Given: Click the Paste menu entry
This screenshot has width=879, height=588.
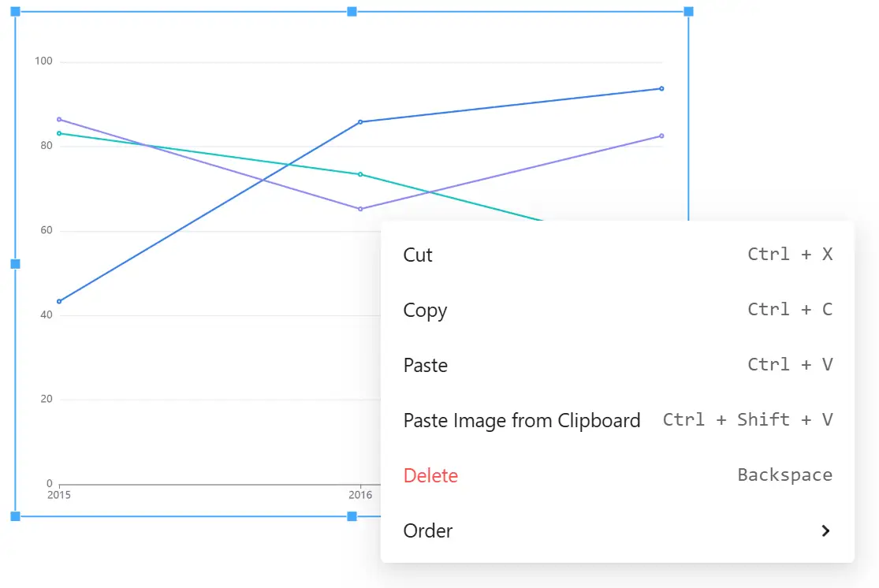Looking at the screenshot, I should [x=425, y=365].
